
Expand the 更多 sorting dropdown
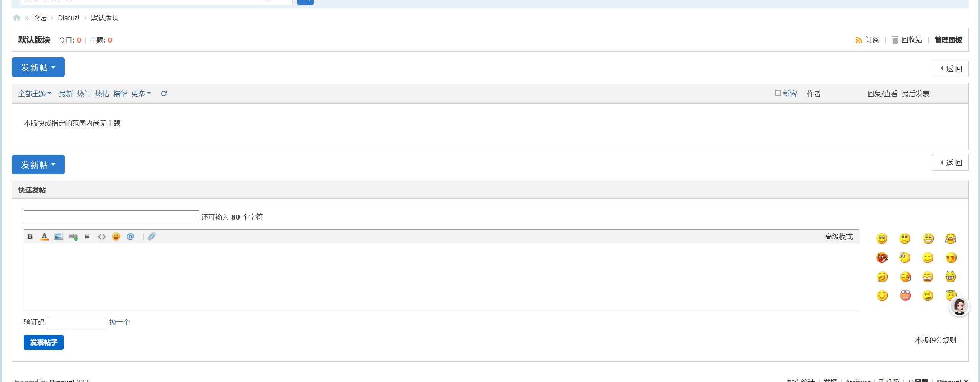coord(141,94)
